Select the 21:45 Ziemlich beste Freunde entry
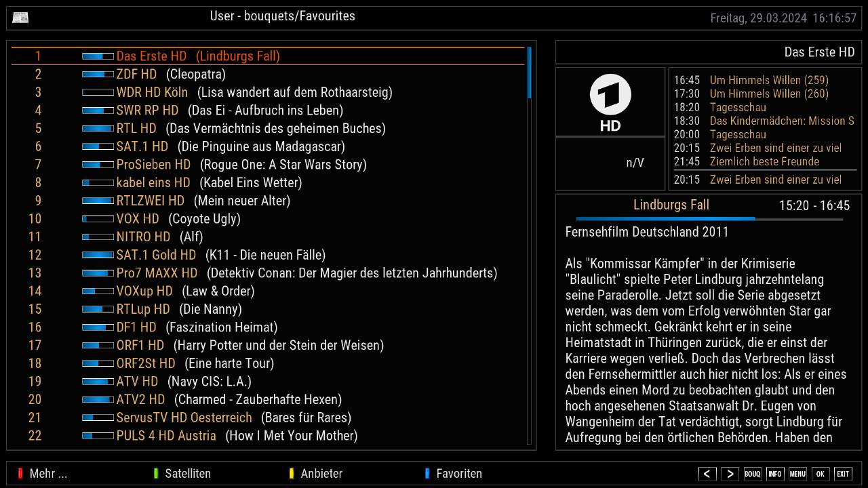The height and width of the screenshot is (488, 868). click(764, 161)
